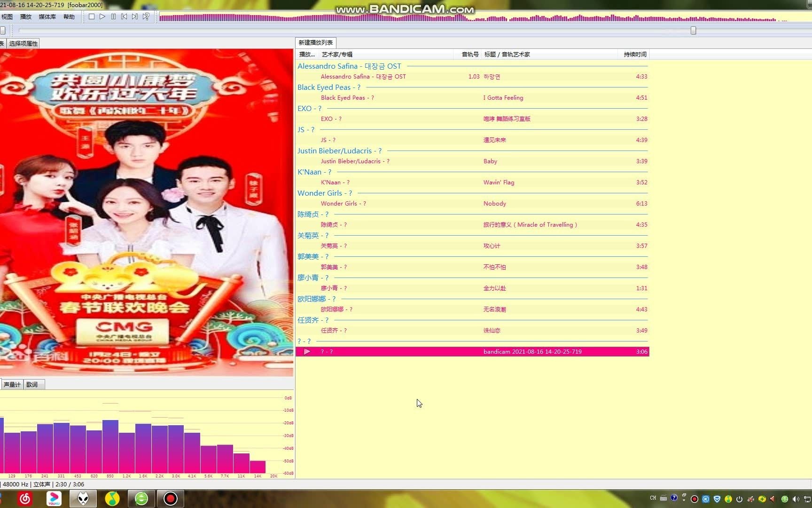Click the blue shield tray icon
The width and height of the screenshot is (812, 508).
coord(717,499)
